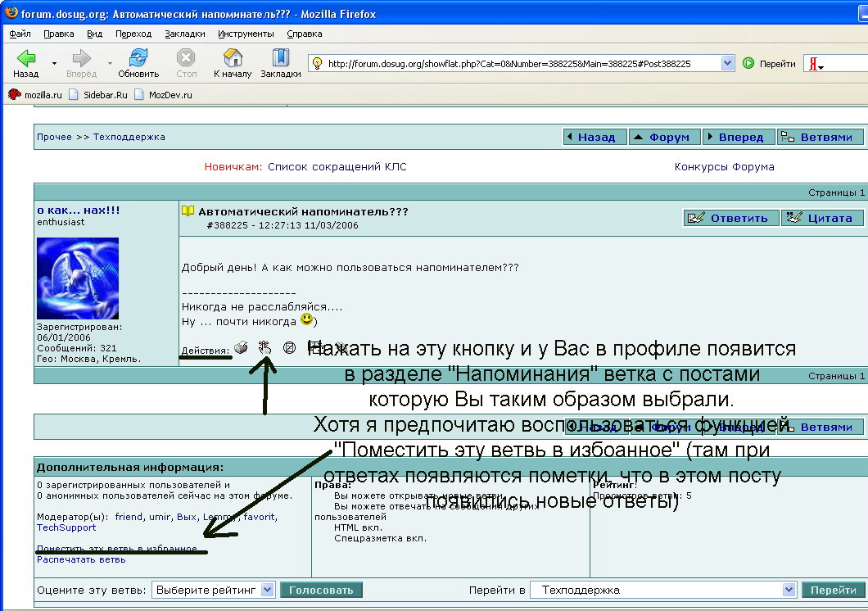Image resolution: width=868 pixels, height=611 pixels.
Task: Click the Цитата quote button
Action: pos(821,218)
